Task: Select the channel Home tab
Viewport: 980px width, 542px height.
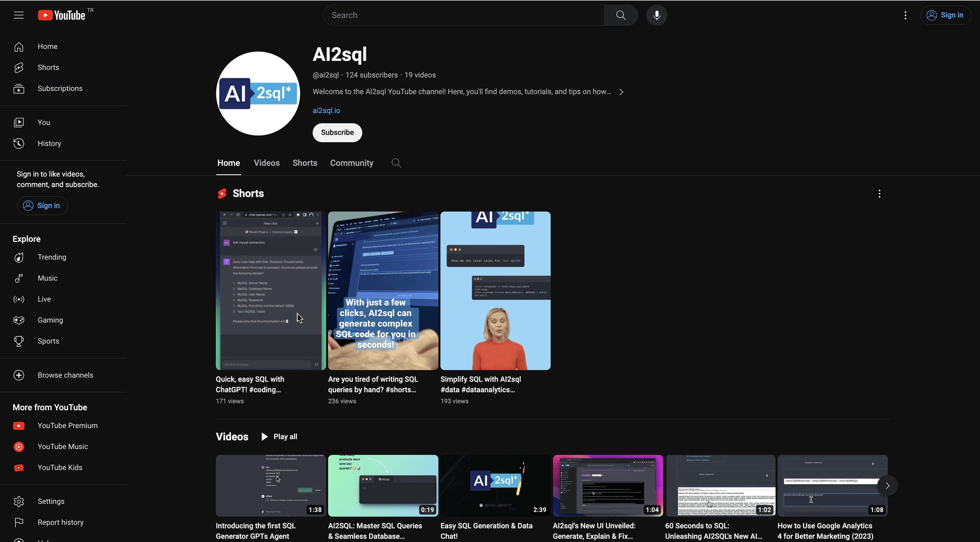Action: click(228, 163)
